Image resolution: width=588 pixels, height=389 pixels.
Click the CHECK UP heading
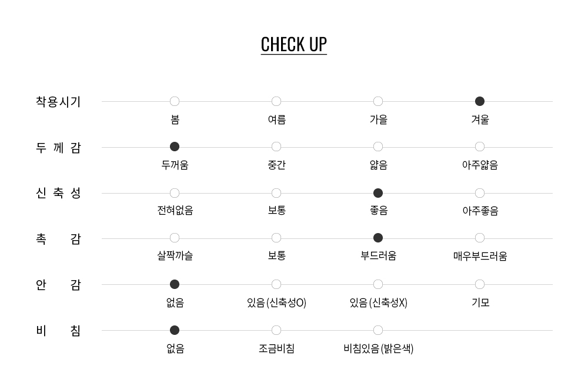(x=293, y=45)
